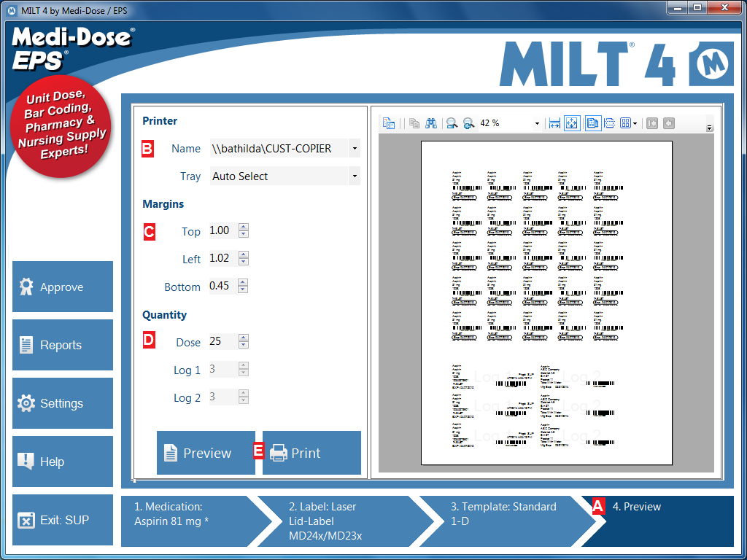
Task: Click Exit: SUP button
Action: (63, 520)
